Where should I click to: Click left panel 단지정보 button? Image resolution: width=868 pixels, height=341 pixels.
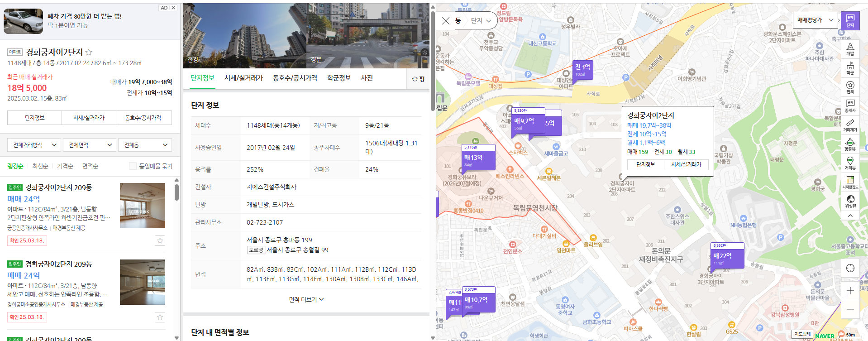click(x=34, y=118)
